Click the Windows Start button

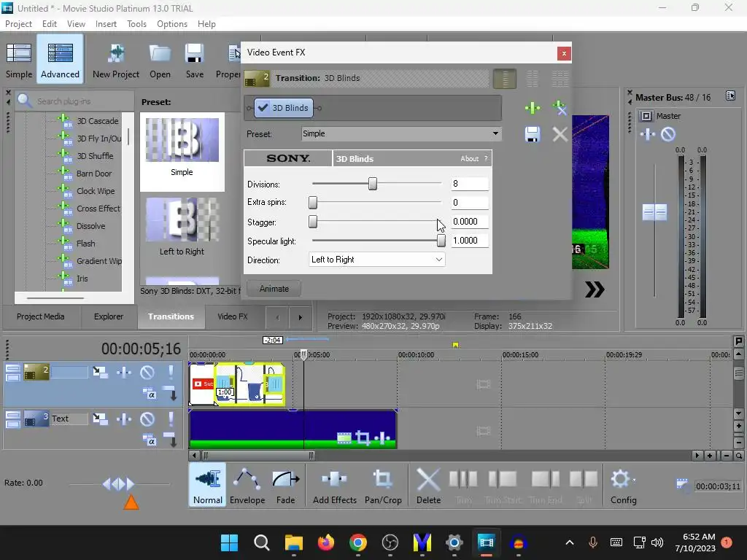pyautogui.click(x=229, y=542)
